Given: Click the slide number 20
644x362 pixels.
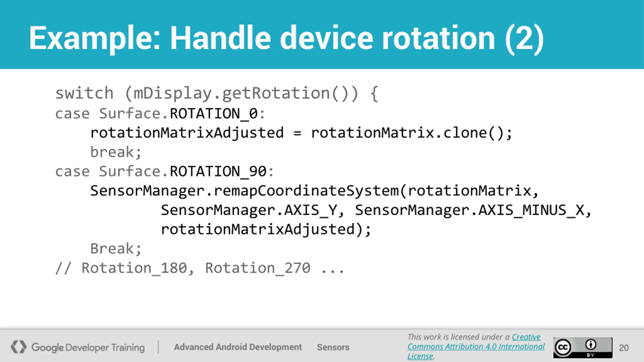Looking at the screenshot, I should click(x=624, y=348).
